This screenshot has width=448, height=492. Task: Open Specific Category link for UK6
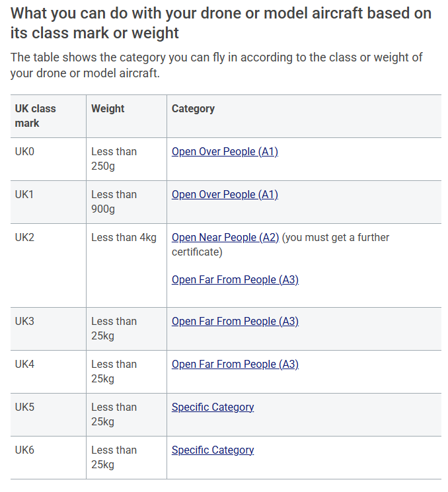pyautogui.click(x=213, y=450)
